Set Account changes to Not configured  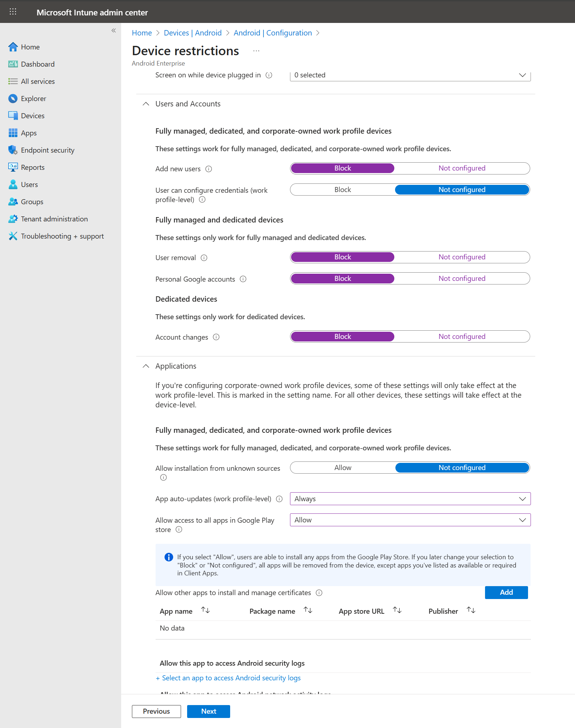462,337
